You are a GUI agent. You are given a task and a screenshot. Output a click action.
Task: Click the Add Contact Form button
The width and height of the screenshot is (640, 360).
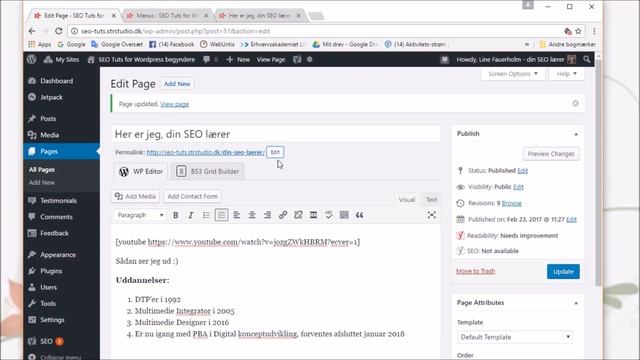192,196
